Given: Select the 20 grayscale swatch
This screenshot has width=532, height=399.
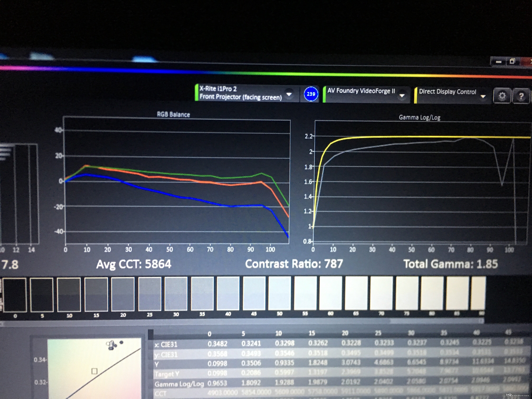Looking at the screenshot, I should point(123,294).
